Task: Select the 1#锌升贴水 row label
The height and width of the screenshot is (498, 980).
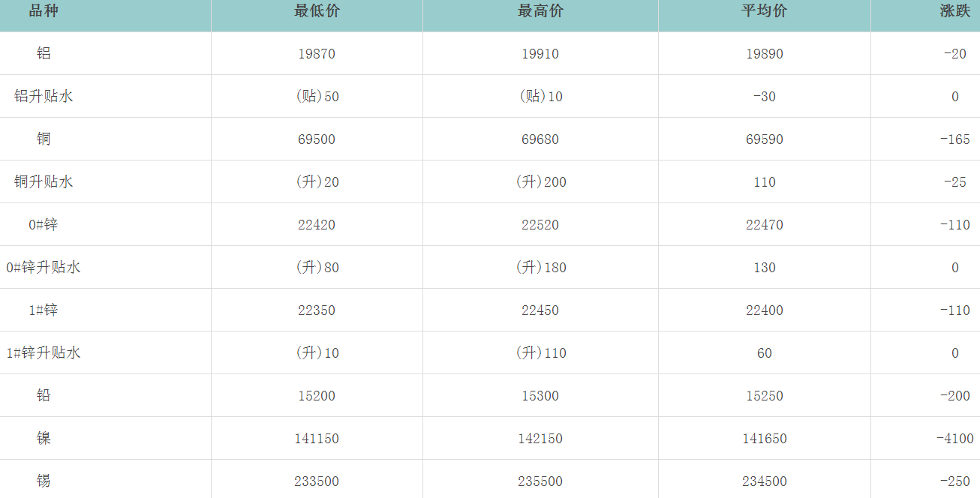Action: coord(44,353)
